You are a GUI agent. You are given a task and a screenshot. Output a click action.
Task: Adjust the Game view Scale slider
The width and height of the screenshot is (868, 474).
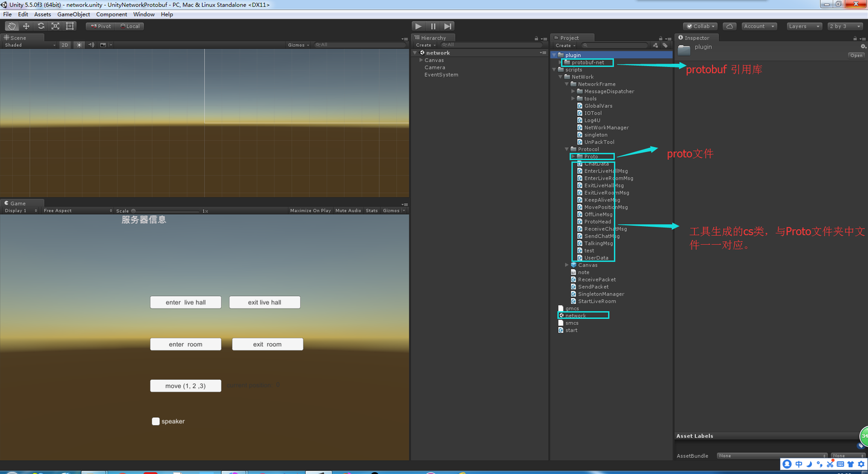134,210
